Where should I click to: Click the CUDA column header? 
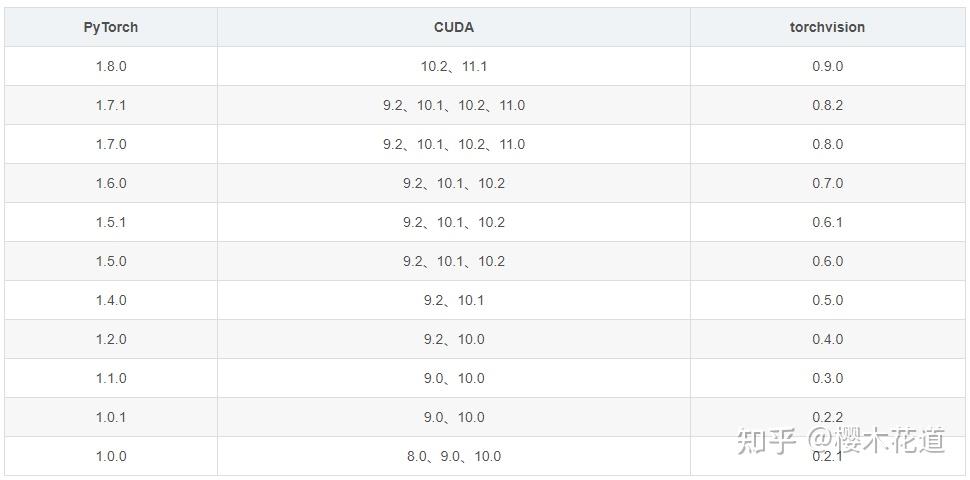point(454,27)
